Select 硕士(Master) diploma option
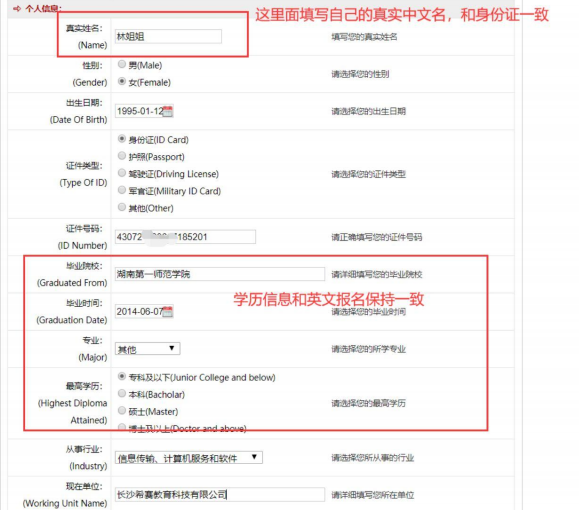Screen dimensions: 579x510 click(122, 411)
